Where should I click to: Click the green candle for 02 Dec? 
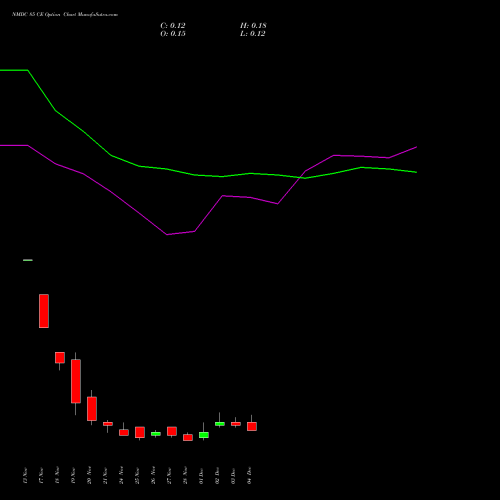[x=220, y=424]
